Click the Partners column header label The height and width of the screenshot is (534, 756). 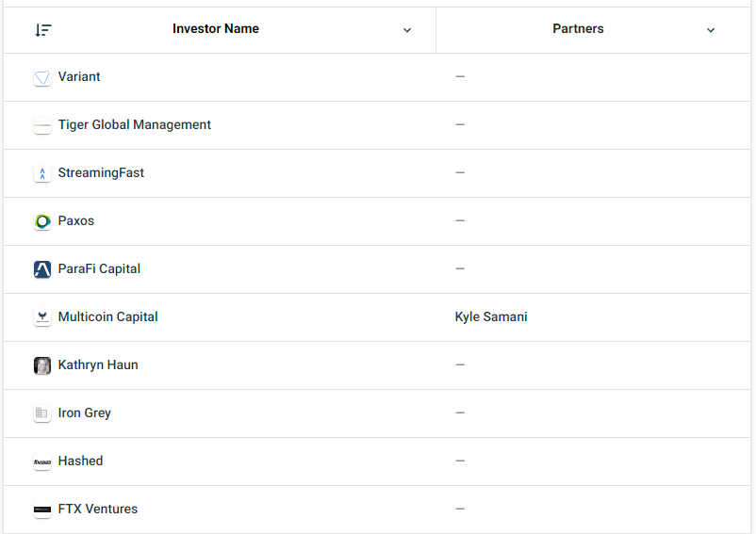coord(578,29)
